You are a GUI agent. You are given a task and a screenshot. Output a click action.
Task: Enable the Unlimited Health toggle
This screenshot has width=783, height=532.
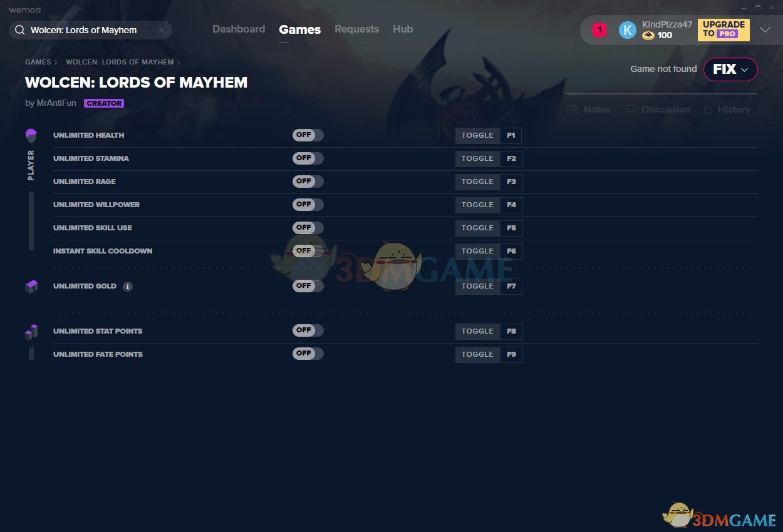pos(308,135)
